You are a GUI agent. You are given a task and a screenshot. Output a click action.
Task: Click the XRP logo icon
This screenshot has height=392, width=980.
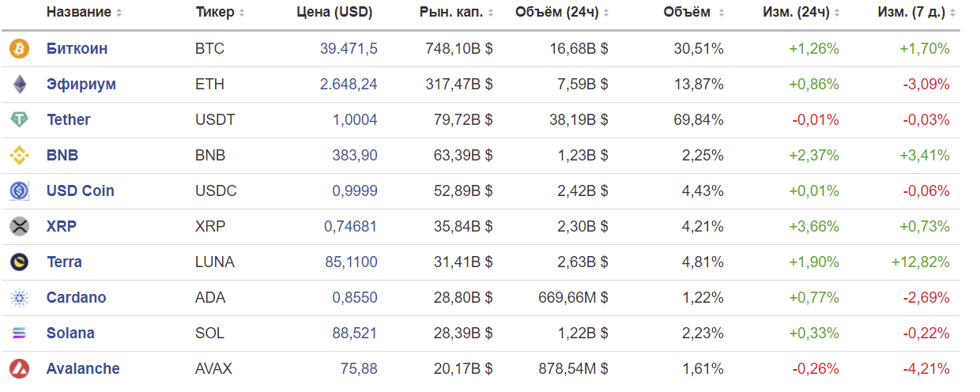coord(19,227)
